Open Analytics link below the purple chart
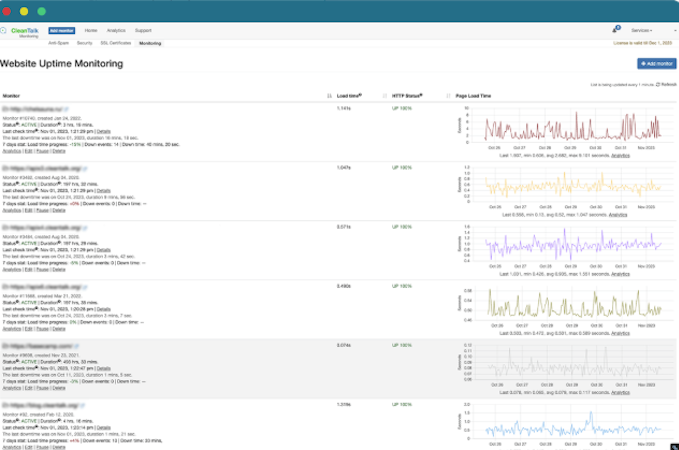Viewport: 679px width, 450px height. 620,274
